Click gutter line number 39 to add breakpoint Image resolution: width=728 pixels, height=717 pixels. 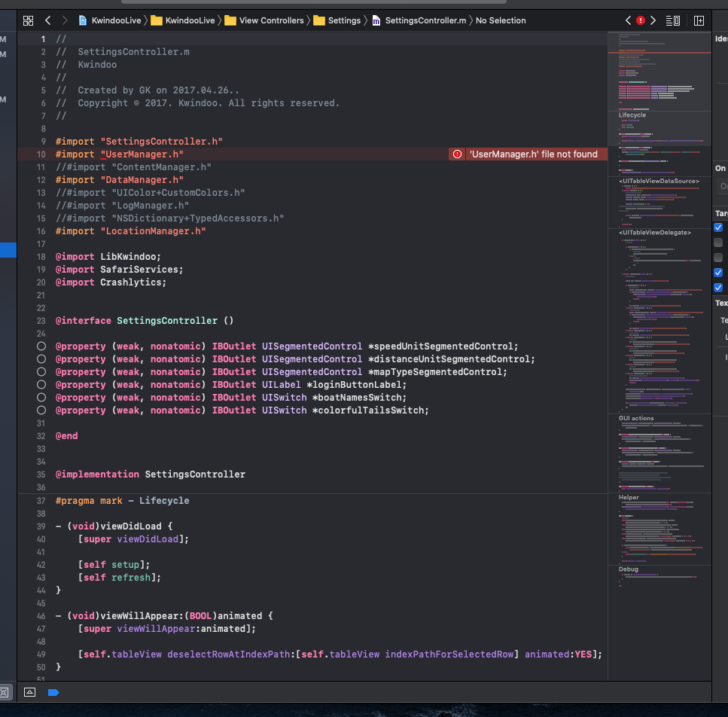click(x=41, y=526)
